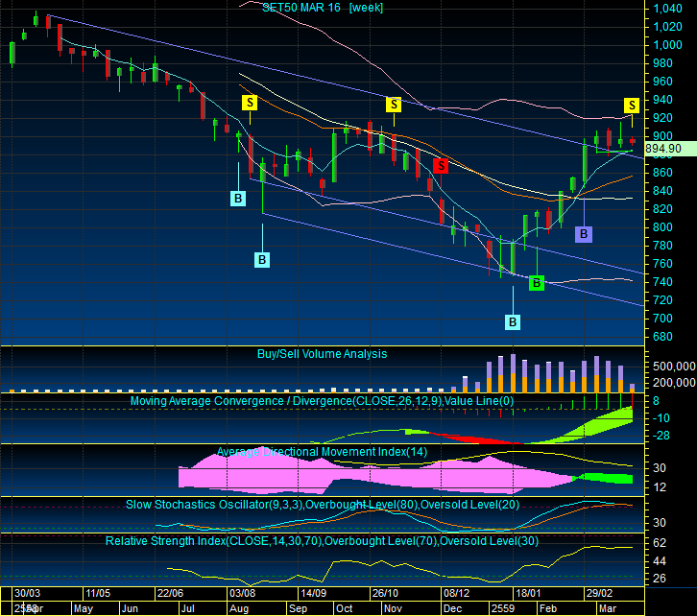697x616 pixels.
Task: Click the 44 RSI axis label
Action: pos(660,562)
